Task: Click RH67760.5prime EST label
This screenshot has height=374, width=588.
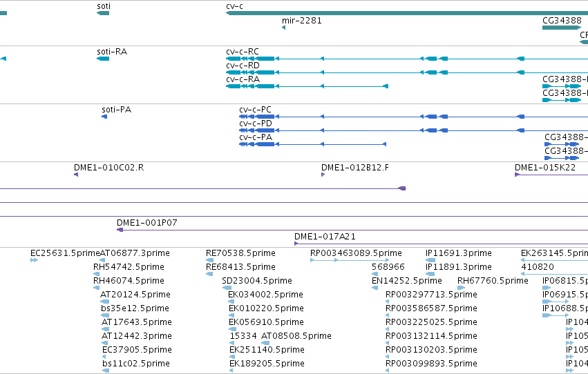Action: (493, 280)
